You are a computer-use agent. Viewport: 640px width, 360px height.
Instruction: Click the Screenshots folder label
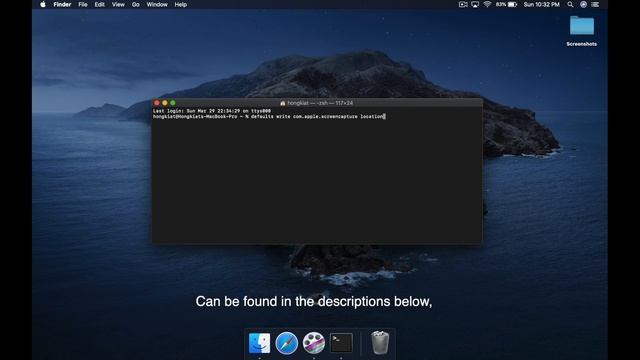coord(582,44)
